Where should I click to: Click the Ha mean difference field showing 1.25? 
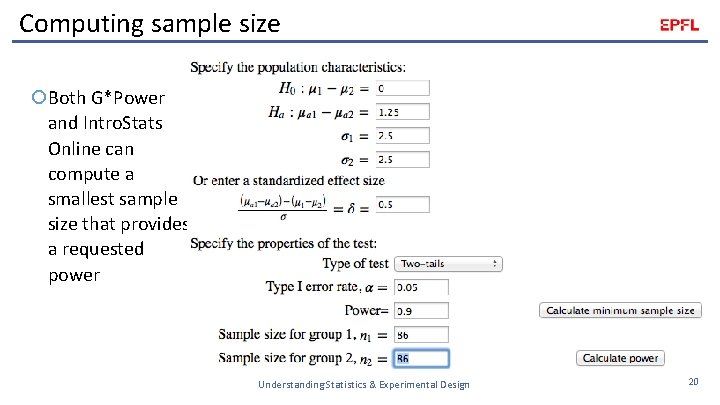coord(402,112)
